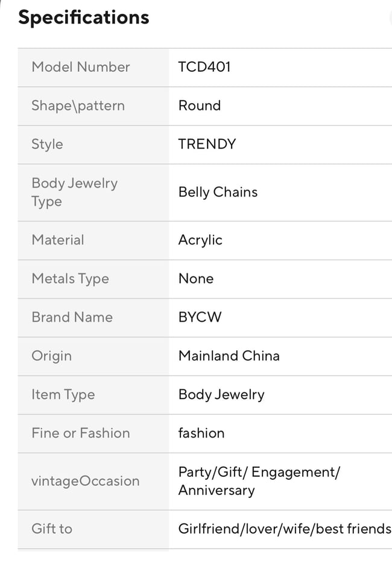The height and width of the screenshot is (565, 392).
Task: Click the fashion value
Action: 201,433
